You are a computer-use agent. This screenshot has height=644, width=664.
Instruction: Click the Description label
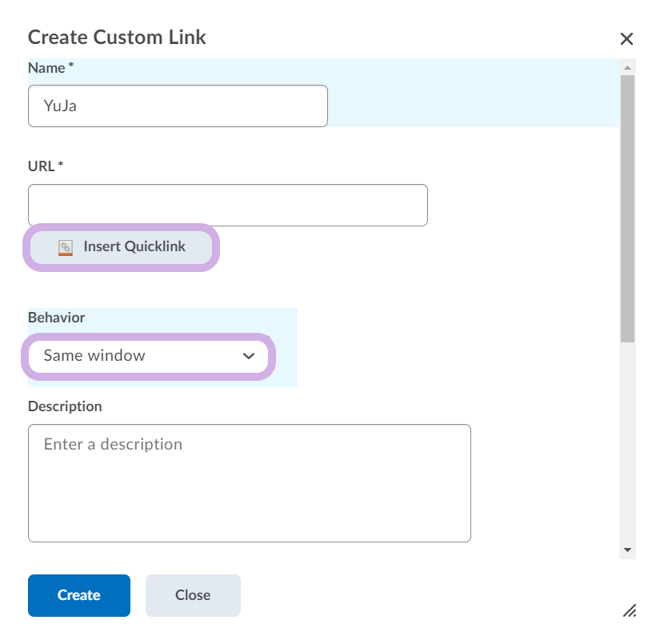(65, 406)
